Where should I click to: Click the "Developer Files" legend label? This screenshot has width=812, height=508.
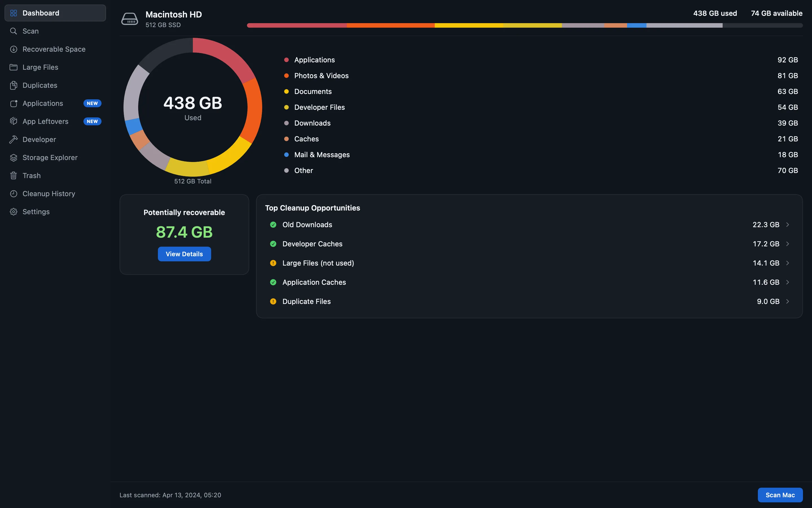click(319, 108)
